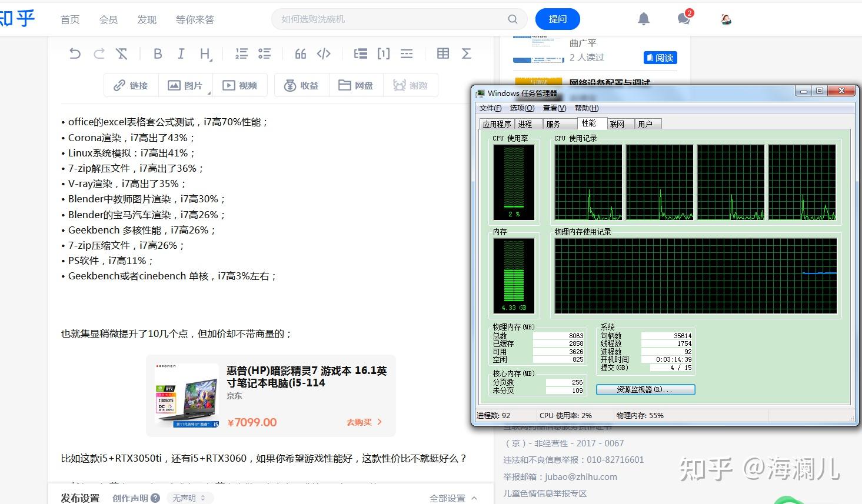
Task: Click the 视频 video button
Action: tap(240, 85)
